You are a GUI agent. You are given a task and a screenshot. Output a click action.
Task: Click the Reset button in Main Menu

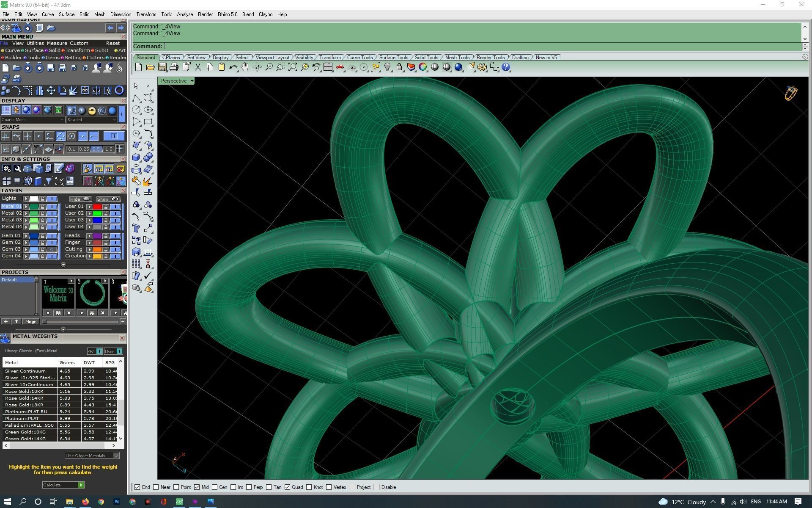point(112,43)
